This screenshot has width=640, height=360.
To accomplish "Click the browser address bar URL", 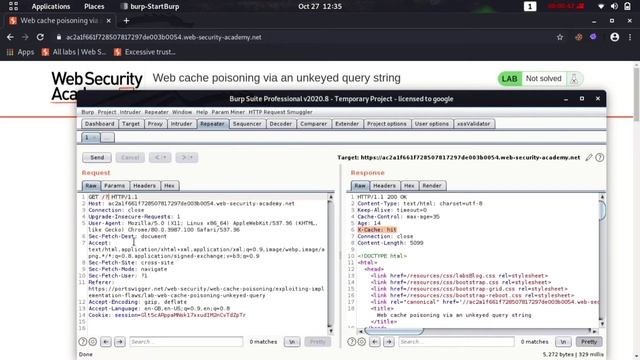I will (x=164, y=37).
